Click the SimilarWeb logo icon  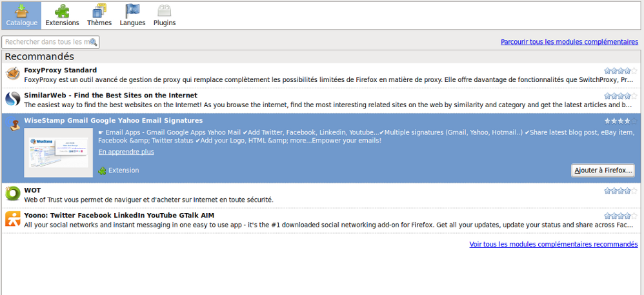[x=12, y=99]
